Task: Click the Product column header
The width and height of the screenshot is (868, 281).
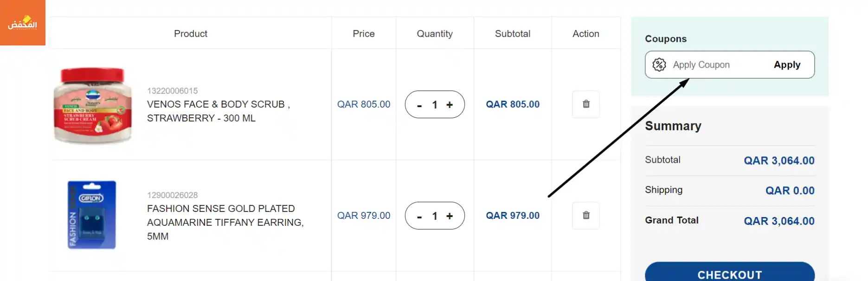Action: (x=191, y=34)
